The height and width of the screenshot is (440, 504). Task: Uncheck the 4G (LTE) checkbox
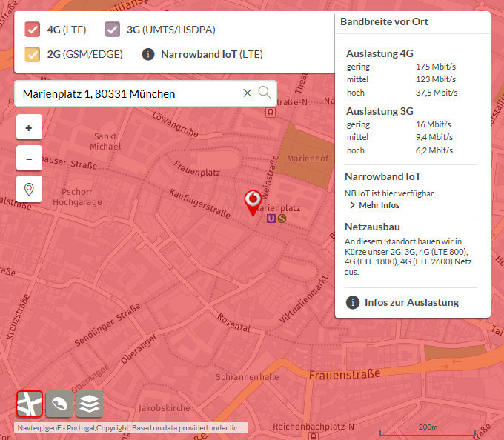(x=33, y=30)
